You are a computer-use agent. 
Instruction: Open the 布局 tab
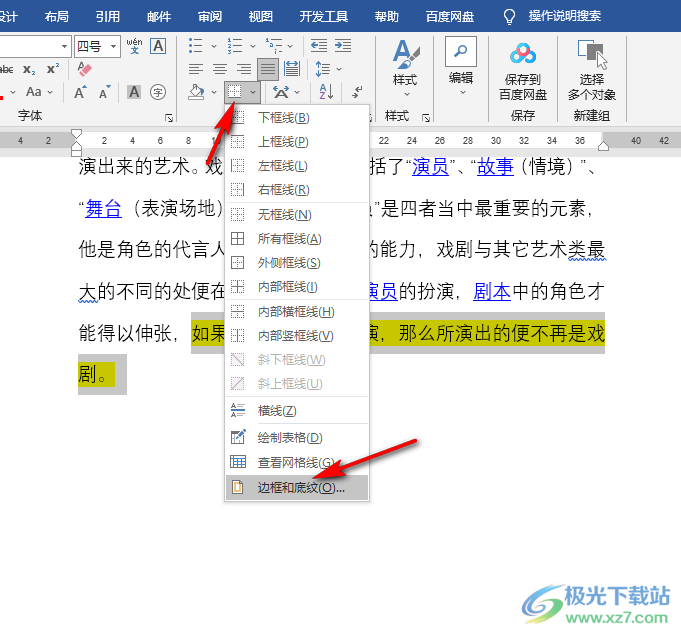tap(56, 17)
